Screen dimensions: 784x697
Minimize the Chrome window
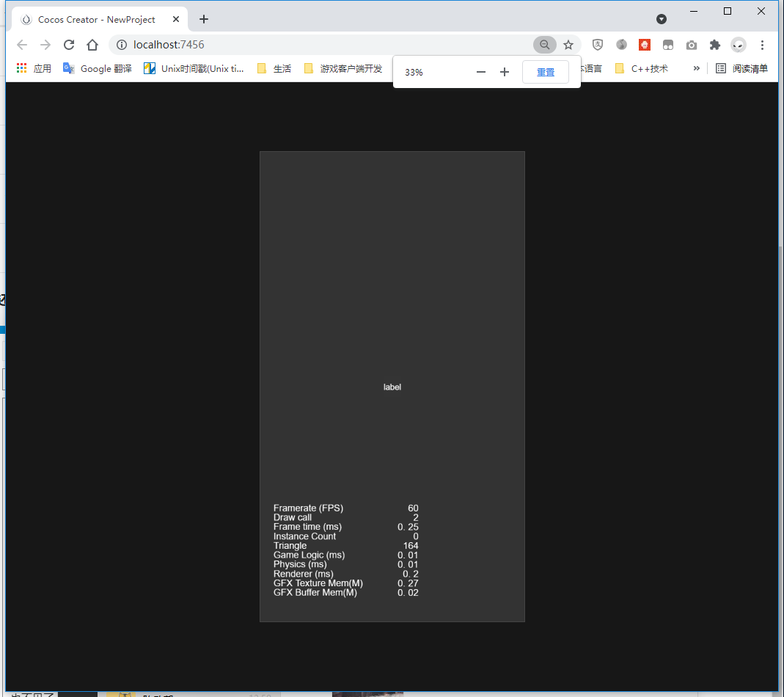tap(694, 11)
